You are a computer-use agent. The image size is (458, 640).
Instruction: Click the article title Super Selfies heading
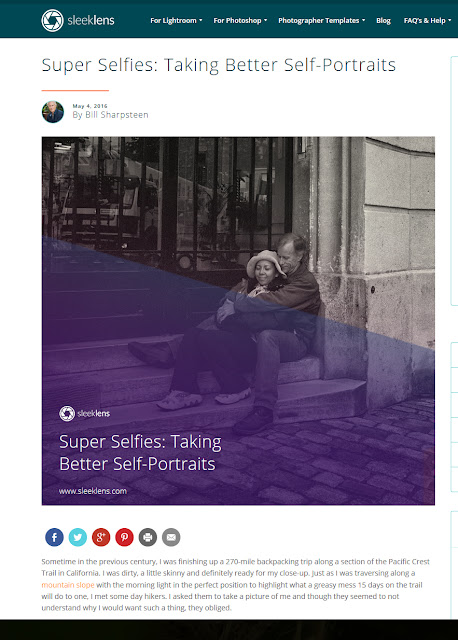pyautogui.click(x=219, y=65)
